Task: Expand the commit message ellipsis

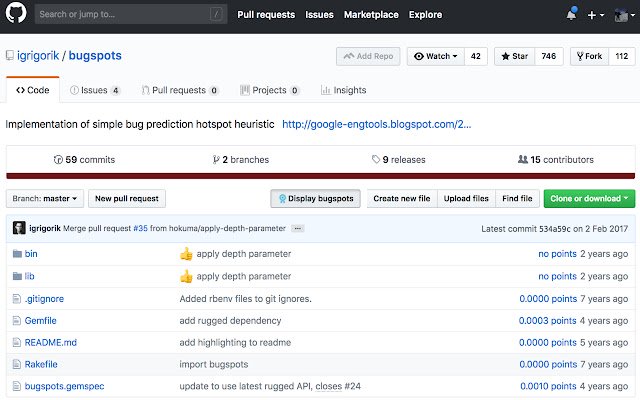Action: pyautogui.click(x=298, y=228)
